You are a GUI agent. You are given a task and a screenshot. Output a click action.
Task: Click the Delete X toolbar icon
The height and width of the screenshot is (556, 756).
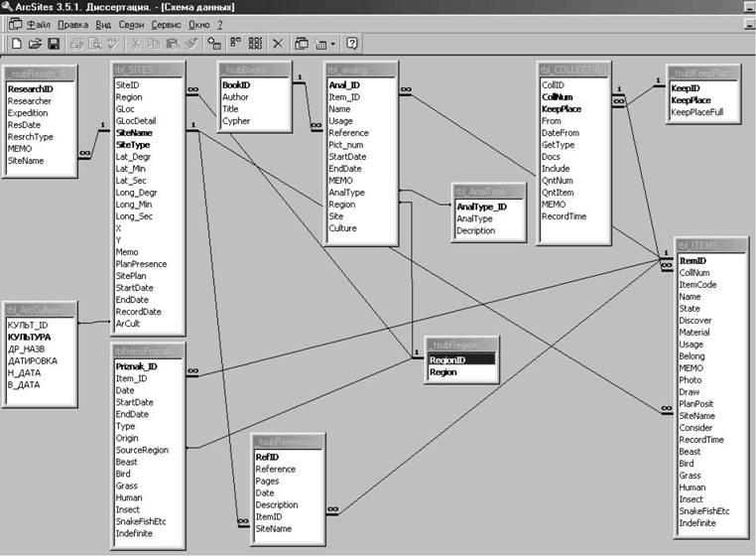click(x=278, y=44)
